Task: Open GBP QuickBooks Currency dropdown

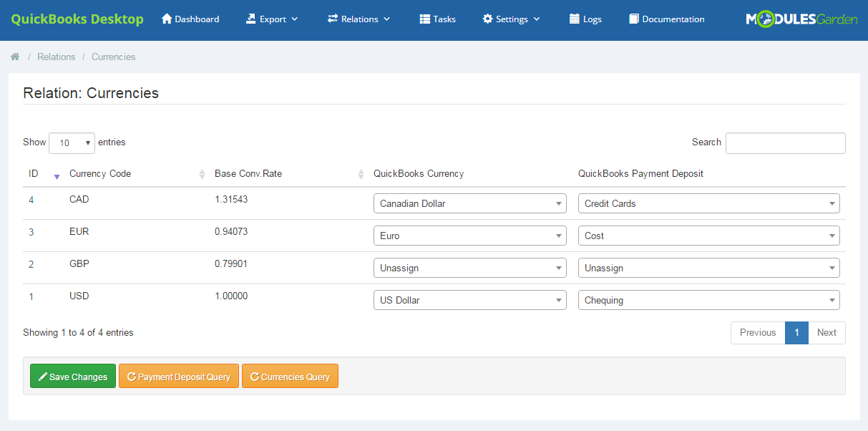Action: point(470,268)
